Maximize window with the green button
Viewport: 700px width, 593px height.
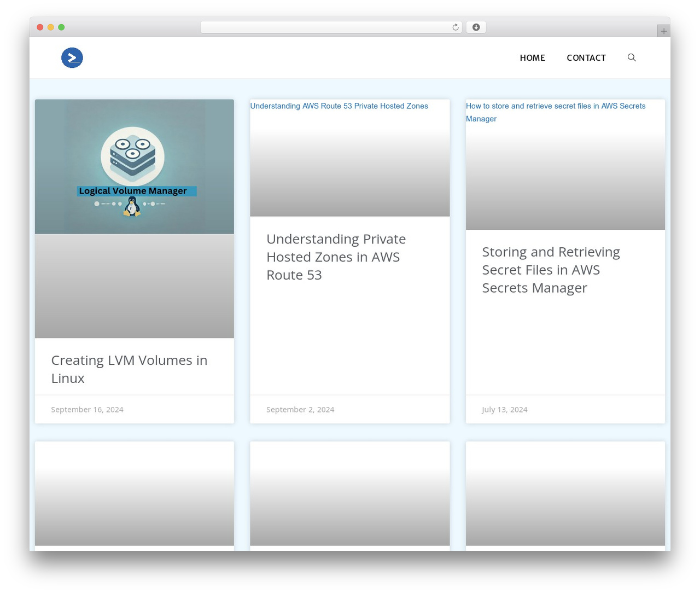coord(61,27)
